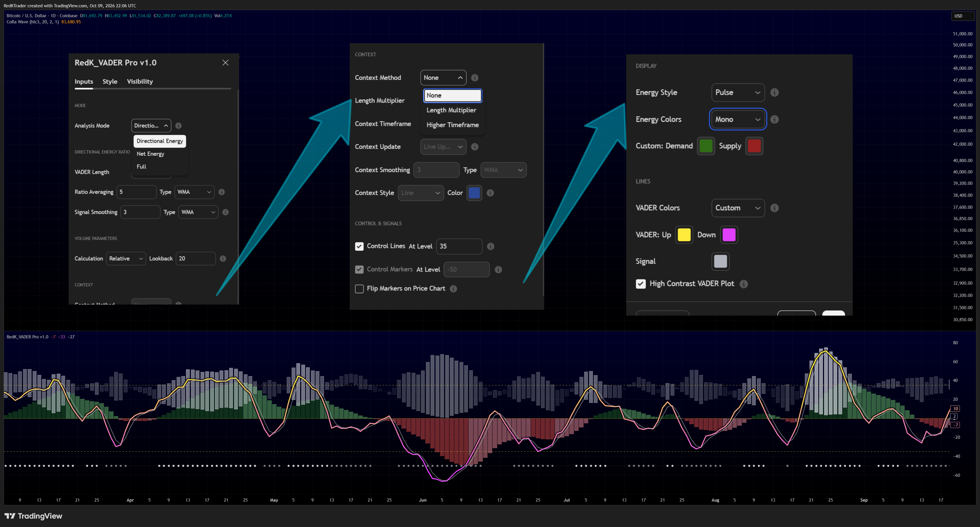
Task: Click info icon beside Control Markers level
Action: click(x=498, y=270)
